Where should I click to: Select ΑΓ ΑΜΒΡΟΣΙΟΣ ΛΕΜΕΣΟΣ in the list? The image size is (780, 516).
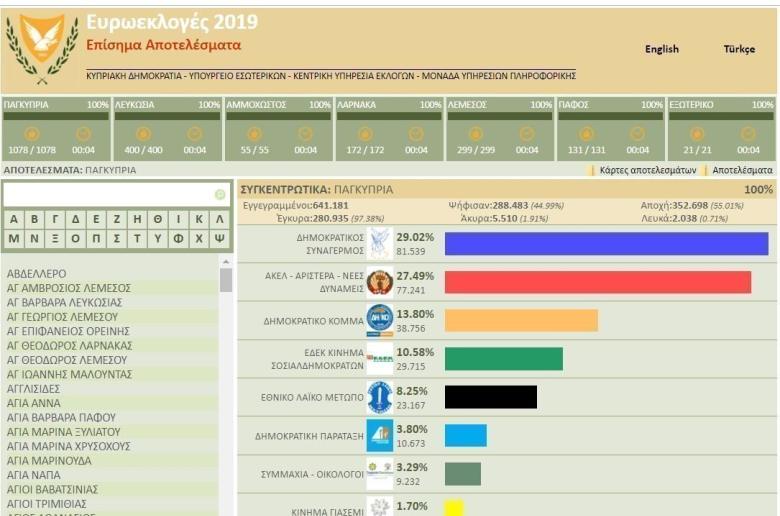[69, 288]
